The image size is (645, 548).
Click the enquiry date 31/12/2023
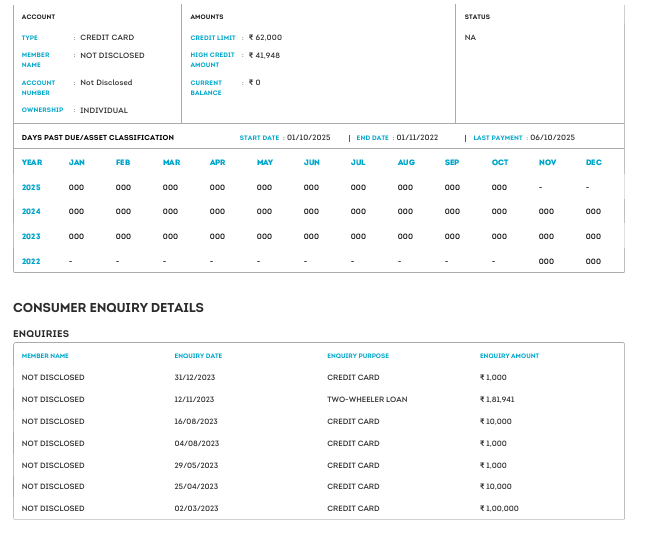(195, 377)
